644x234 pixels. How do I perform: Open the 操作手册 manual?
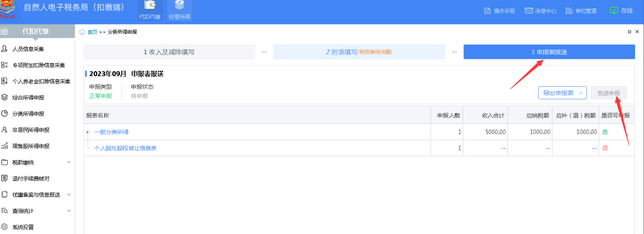tap(500, 11)
